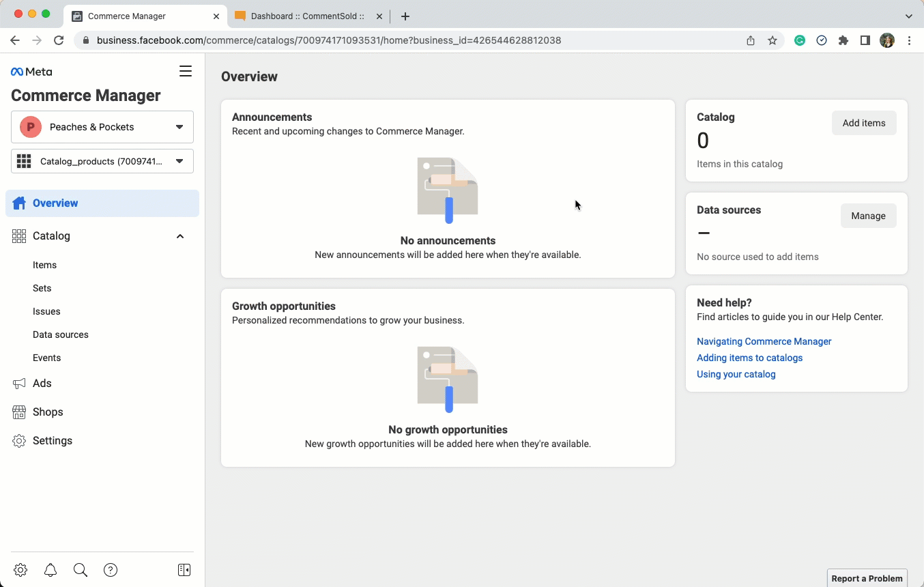This screenshot has height=587, width=924.
Task: Open Adding items to catalogs link
Action: point(749,358)
